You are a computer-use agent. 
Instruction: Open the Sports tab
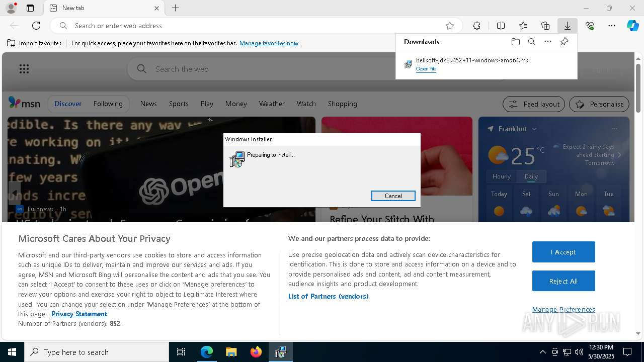point(179,104)
